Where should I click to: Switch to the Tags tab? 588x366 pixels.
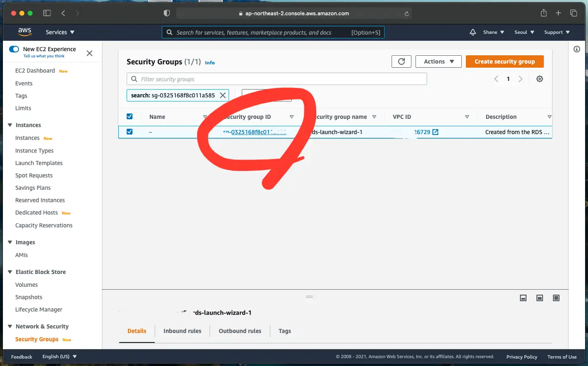click(x=285, y=331)
